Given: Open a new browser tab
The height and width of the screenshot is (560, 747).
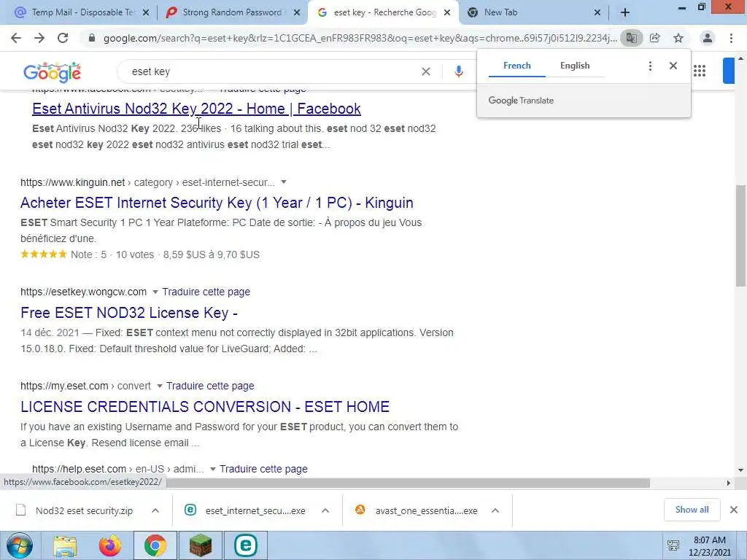Looking at the screenshot, I should (625, 13).
